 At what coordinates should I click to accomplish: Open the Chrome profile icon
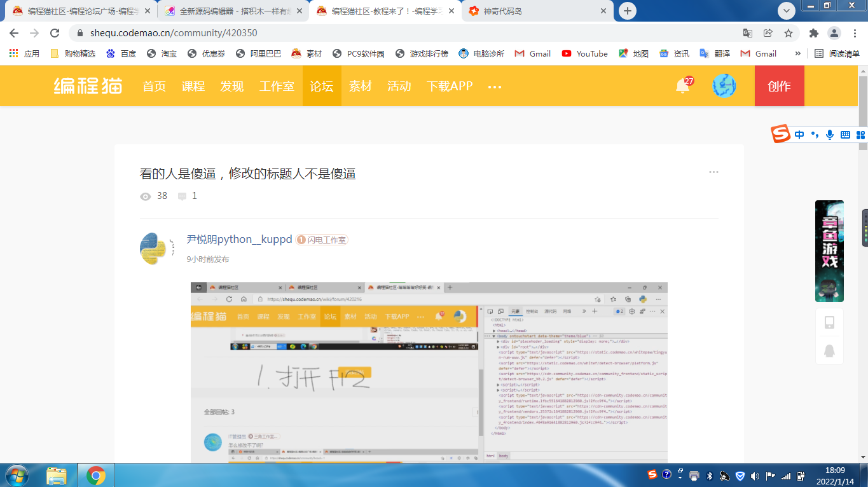click(x=834, y=33)
